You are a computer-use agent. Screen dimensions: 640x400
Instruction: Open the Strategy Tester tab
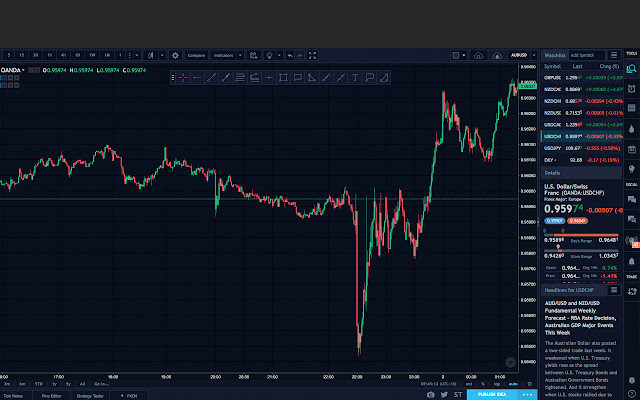[90, 396]
